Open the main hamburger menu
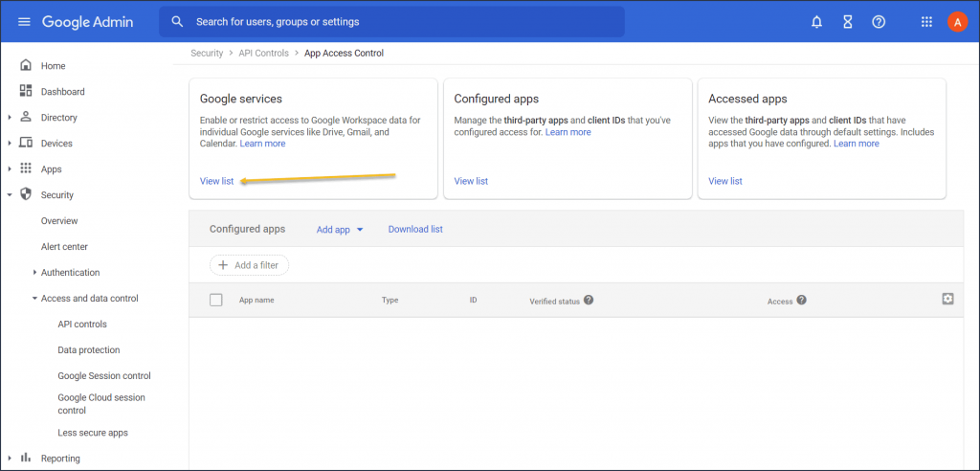Screen dimensions: 980x471 (x=24, y=22)
